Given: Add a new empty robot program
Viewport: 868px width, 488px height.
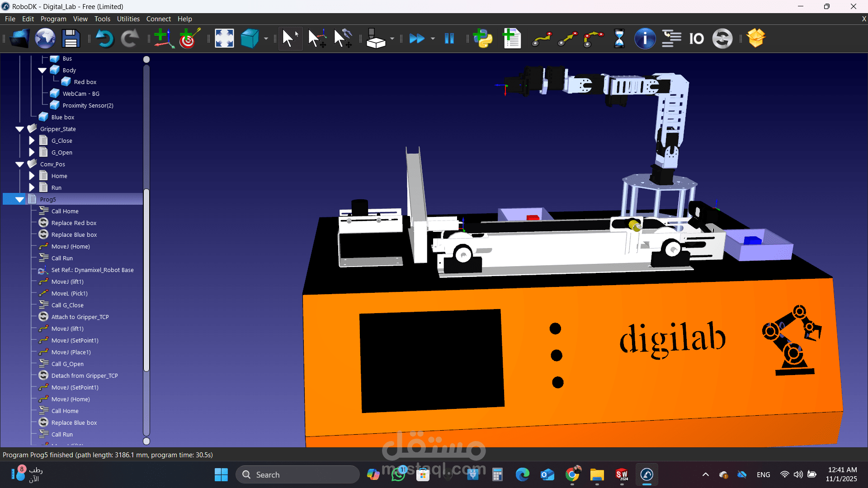Looking at the screenshot, I should pyautogui.click(x=512, y=38).
